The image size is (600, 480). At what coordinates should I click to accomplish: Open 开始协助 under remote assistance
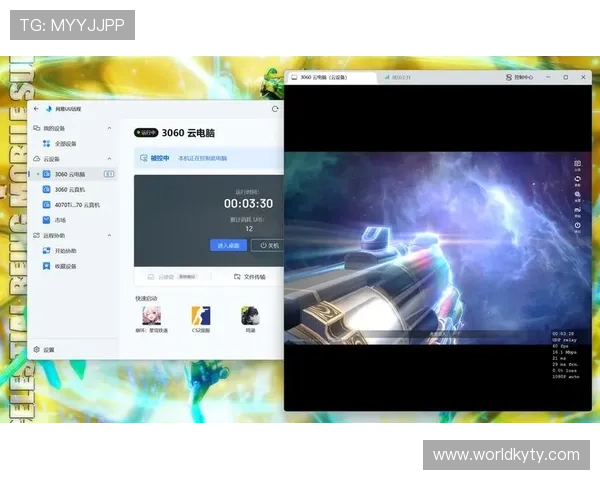tap(66, 251)
